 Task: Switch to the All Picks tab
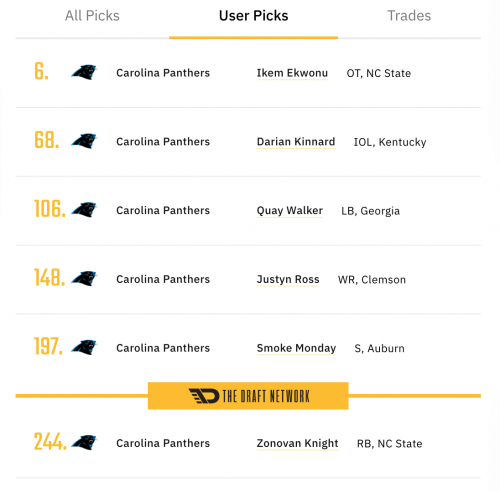pyautogui.click(x=92, y=16)
